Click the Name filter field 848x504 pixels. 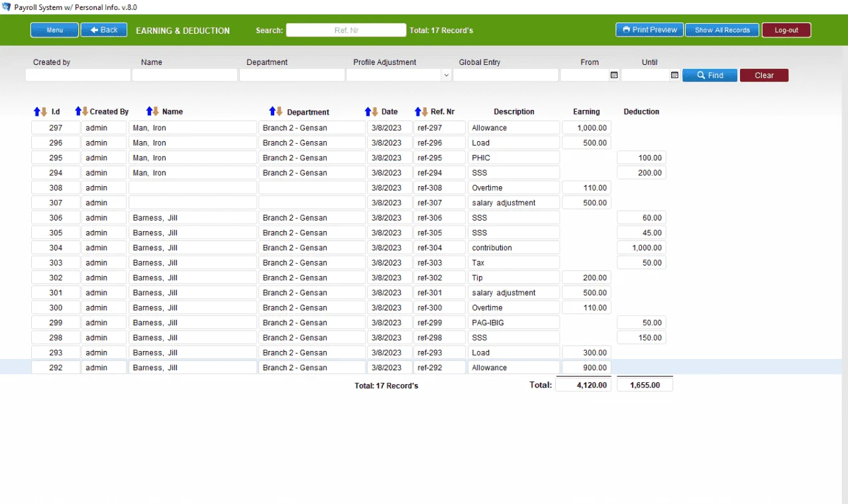tap(185, 76)
